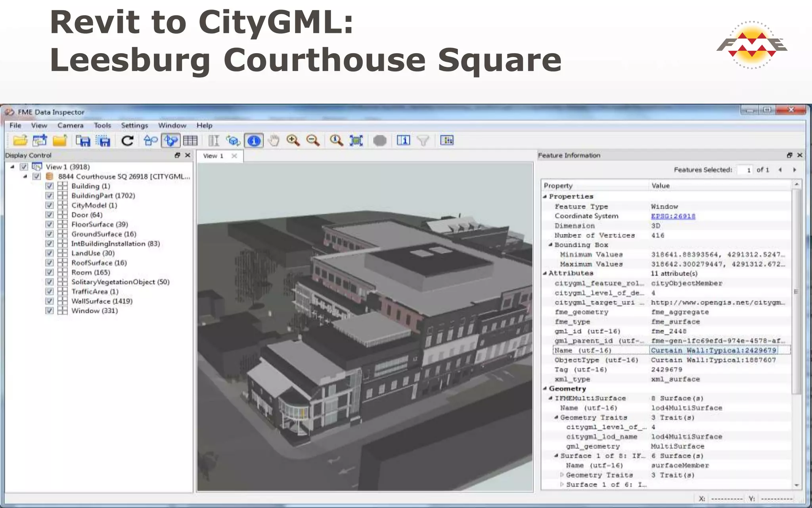Close the Display Control panel
The height and width of the screenshot is (508, 812).
pyautogui.click(x=188, y=155)
